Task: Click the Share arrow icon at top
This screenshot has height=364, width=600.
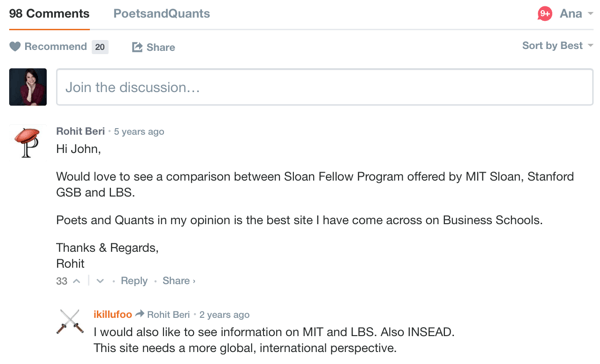Action: (x=137, y=47)
